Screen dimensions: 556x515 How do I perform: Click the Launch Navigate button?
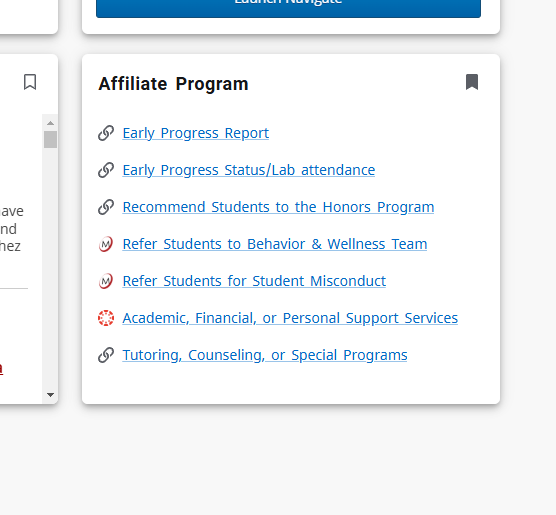(288, 7)
